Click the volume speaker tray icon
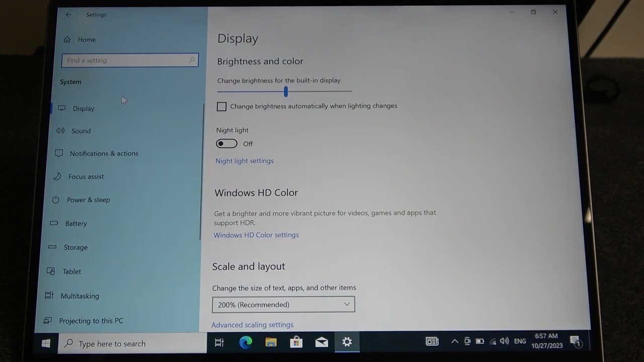 [505, 341]
